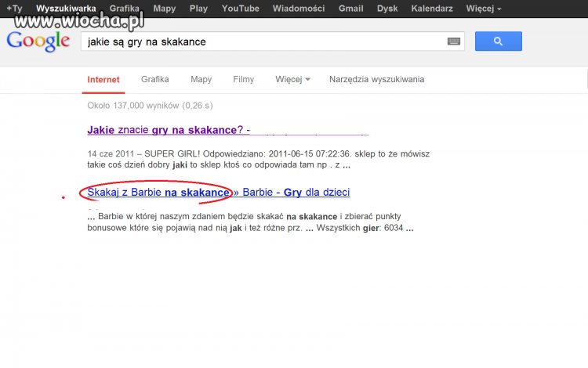Open Dysk from the top bar
This screenshot has width=588, height=368.
[387, 9]
